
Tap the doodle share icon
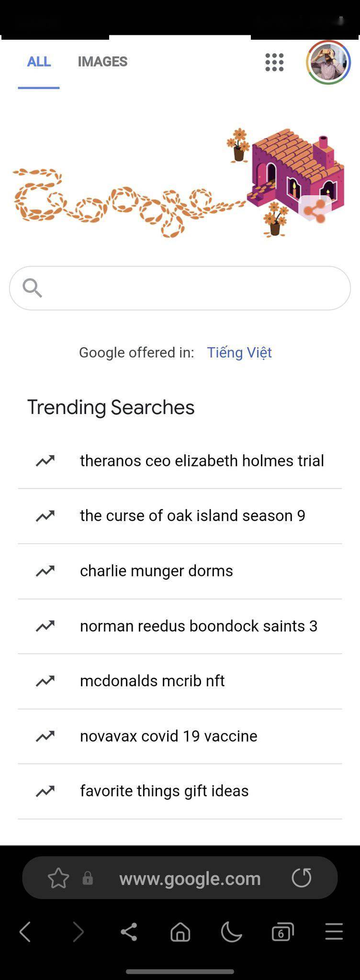click(315, 211)
